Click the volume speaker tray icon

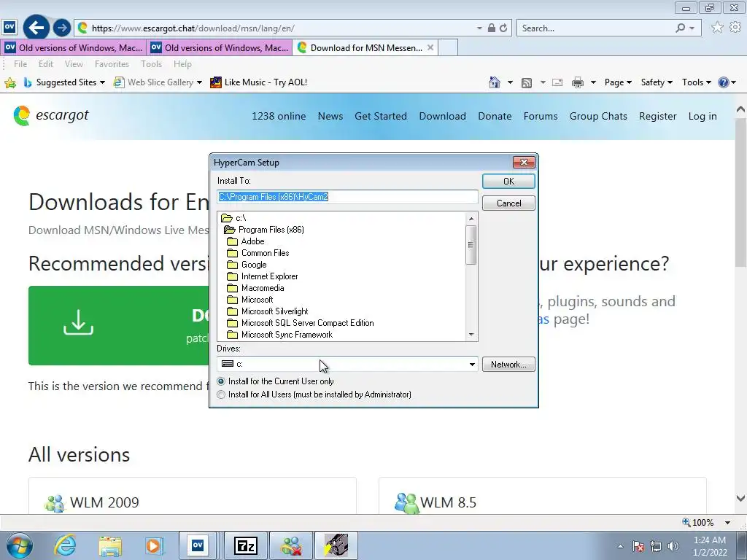click(673, 546)
